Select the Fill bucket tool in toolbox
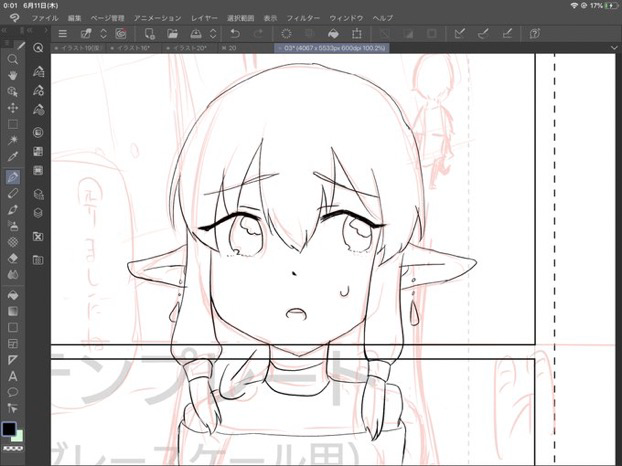The height and width of the screenshot is (466, 622). pyautogui.click(x=13, y=295)
